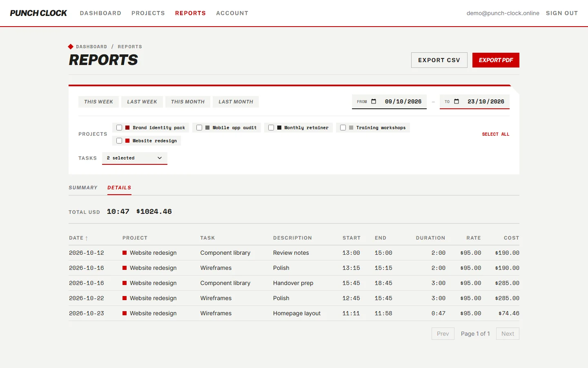Toggle the Mobile app audit checkbox
588x368 pixels.
click(199, 128)
